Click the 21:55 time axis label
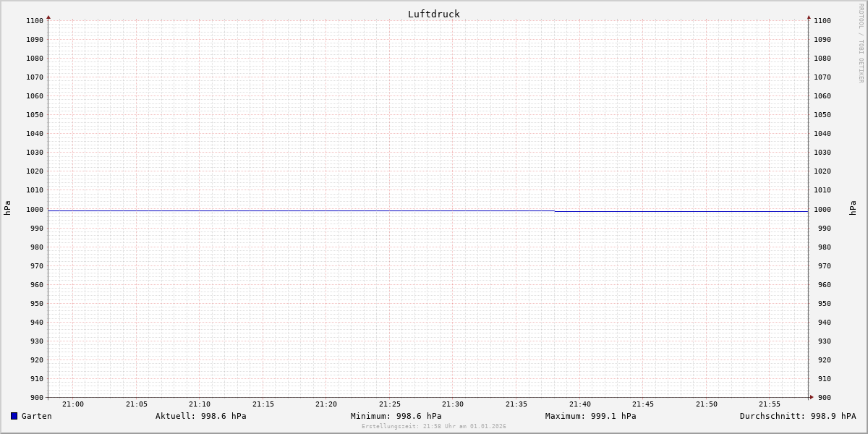Viewport: 868px width, 434px height. pyautogui.click(x=770, y=404)
